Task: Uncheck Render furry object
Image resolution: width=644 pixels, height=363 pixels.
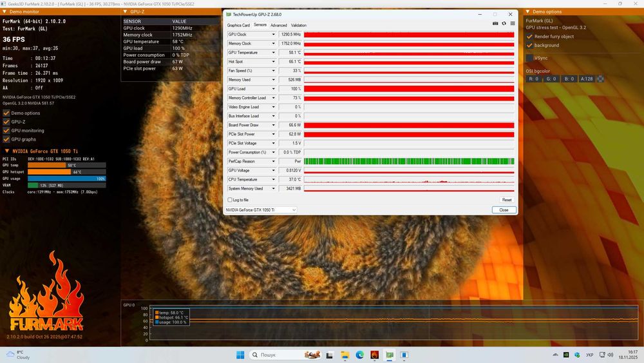Action: (x=530, y=37)
